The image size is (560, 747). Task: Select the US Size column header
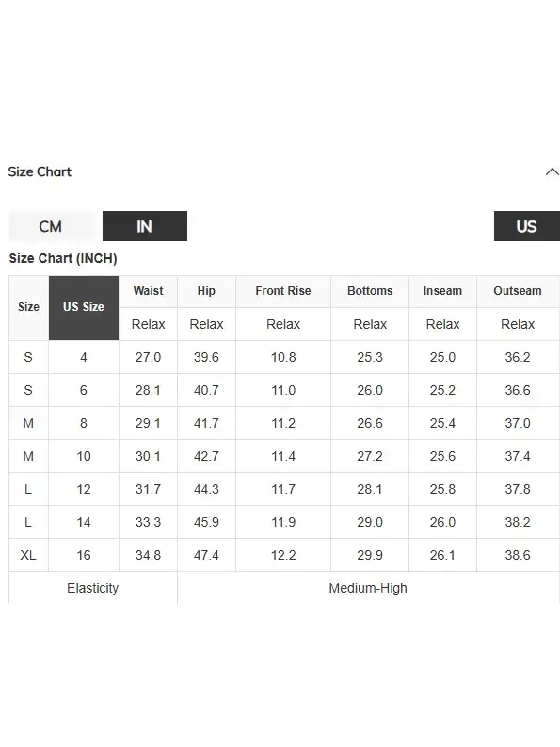tap(84, 307)
